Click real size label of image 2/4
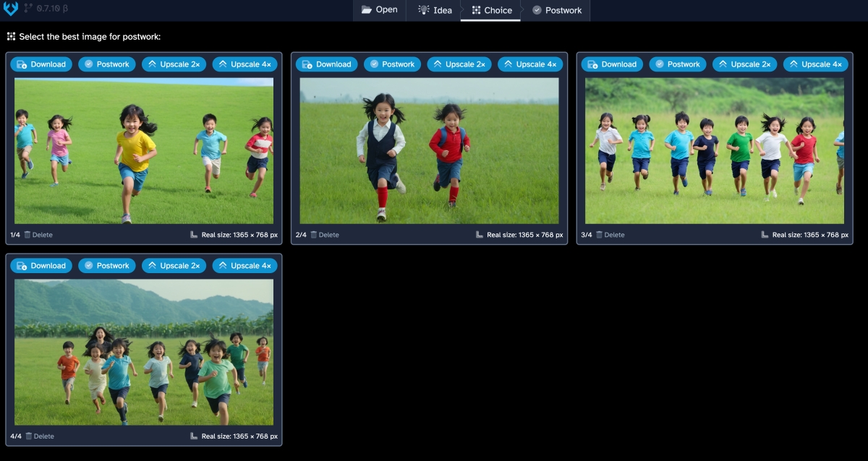This screenshot has width=868, height=461. [x=519, y=235]
